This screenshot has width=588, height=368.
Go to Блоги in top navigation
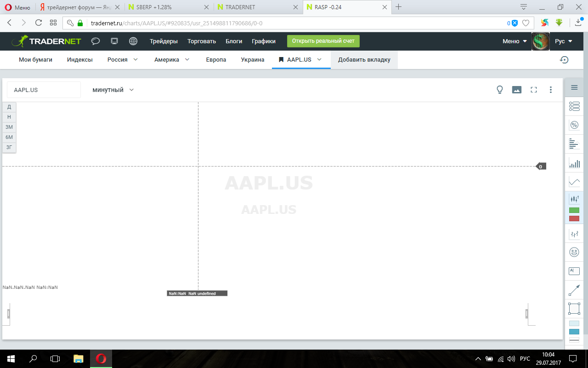point(234,41)
